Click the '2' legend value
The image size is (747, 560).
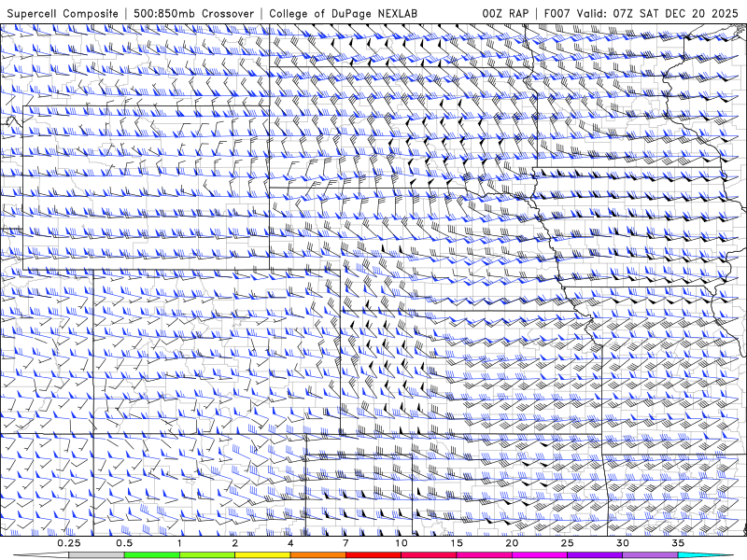[x=235, y=543]
